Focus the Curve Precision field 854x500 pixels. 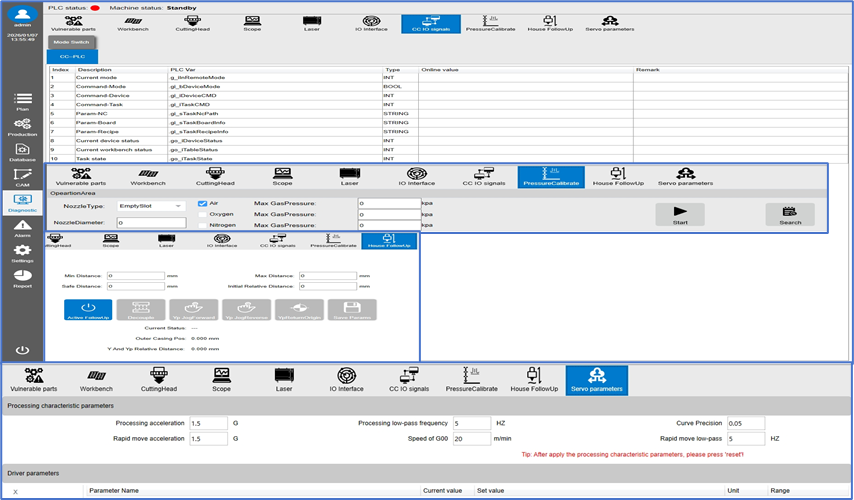746,423
